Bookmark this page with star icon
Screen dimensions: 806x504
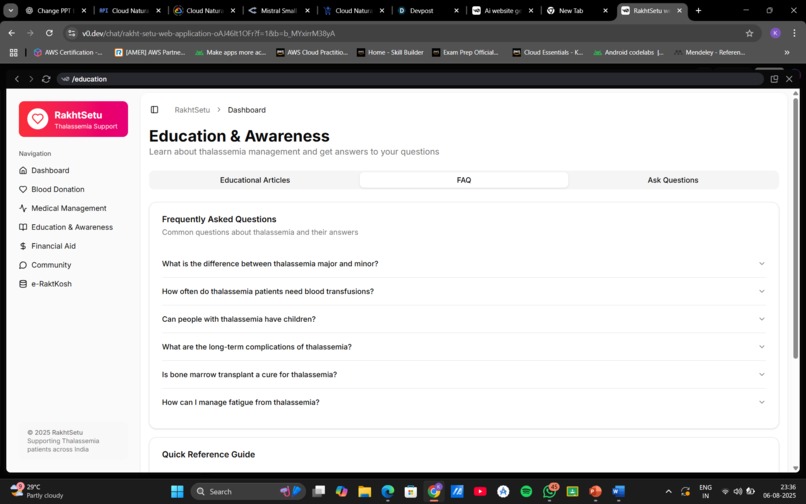coord(749,33)
